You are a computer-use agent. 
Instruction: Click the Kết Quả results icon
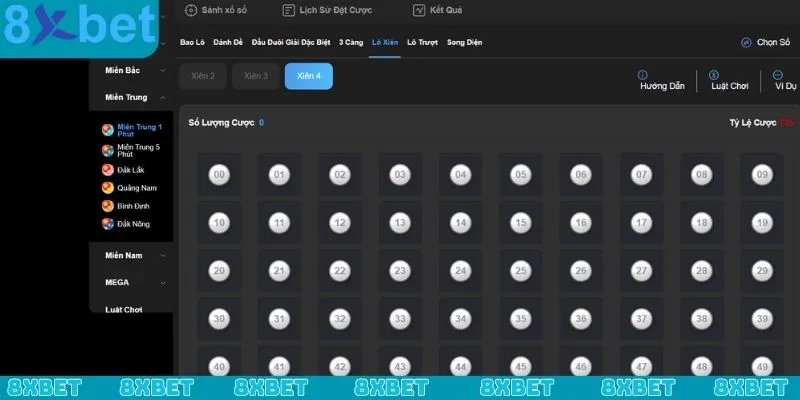(419, 10)
